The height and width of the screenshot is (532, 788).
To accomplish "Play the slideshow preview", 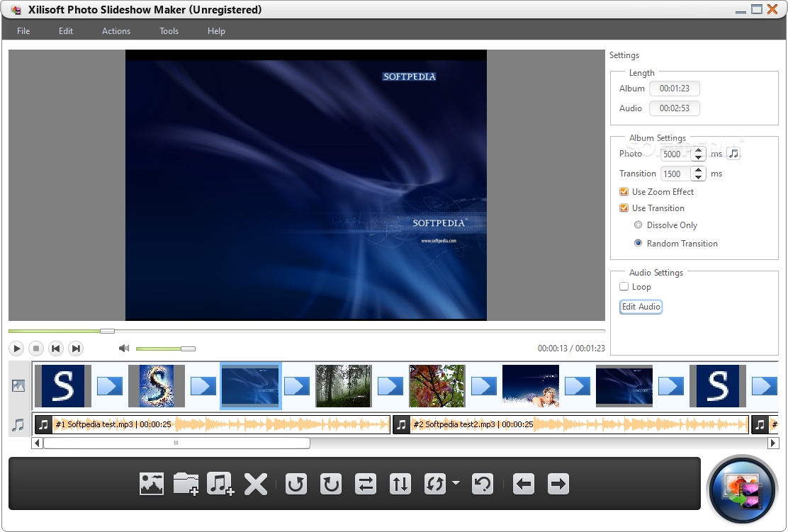I will (x=16, y=348).
